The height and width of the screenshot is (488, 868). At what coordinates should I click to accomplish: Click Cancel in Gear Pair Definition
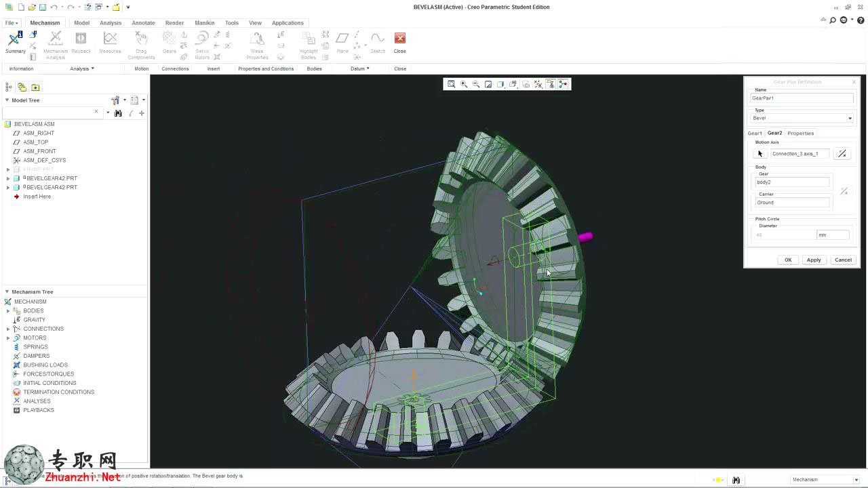pos(843,260)
